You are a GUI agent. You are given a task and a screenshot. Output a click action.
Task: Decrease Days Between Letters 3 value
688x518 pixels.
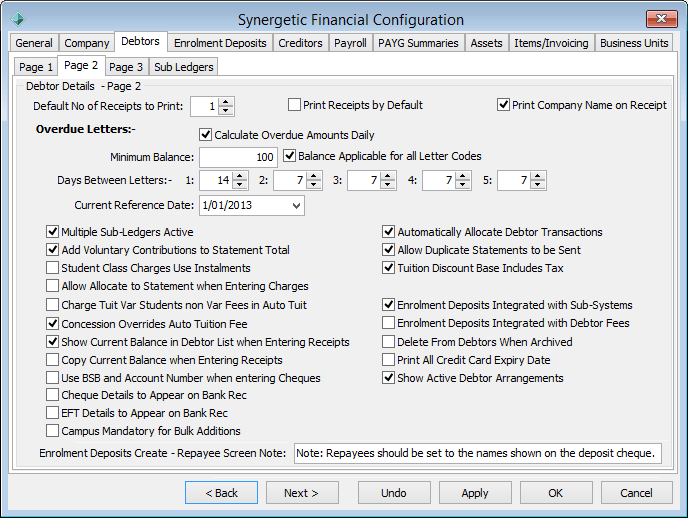(387, 185)
